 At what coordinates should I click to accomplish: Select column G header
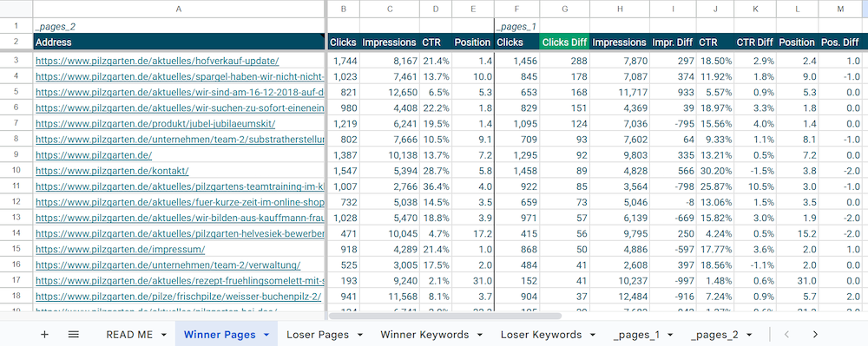(564, 9)
